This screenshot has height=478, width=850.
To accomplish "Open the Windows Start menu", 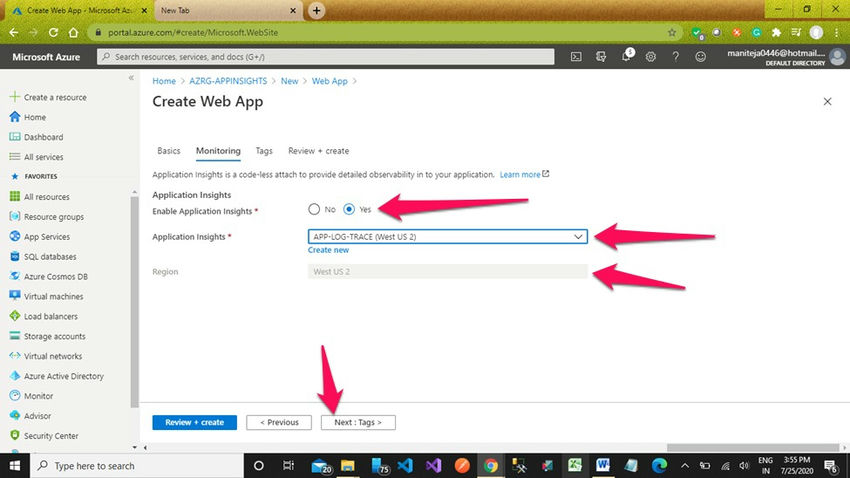I will pyautogui.click(x=15, y=466).
